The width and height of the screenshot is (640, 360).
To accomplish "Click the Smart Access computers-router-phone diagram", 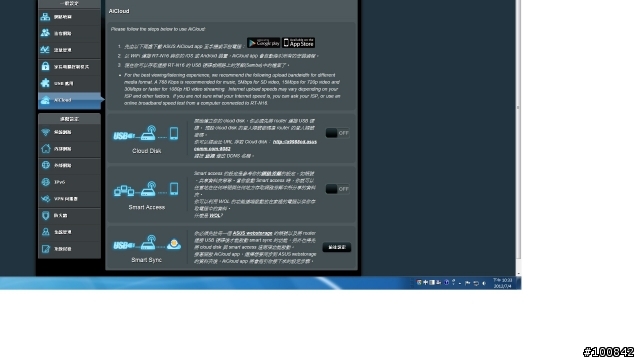I will 146,189.
